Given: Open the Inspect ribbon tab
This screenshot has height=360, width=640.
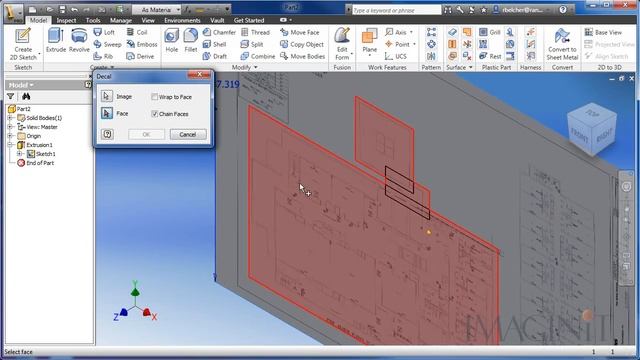Looking at the screenshot, I should (x=66, y=20).
